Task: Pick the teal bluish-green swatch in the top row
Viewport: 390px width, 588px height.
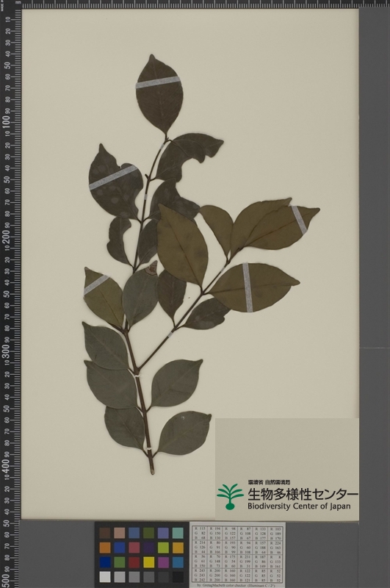Action: pos(178,533)
